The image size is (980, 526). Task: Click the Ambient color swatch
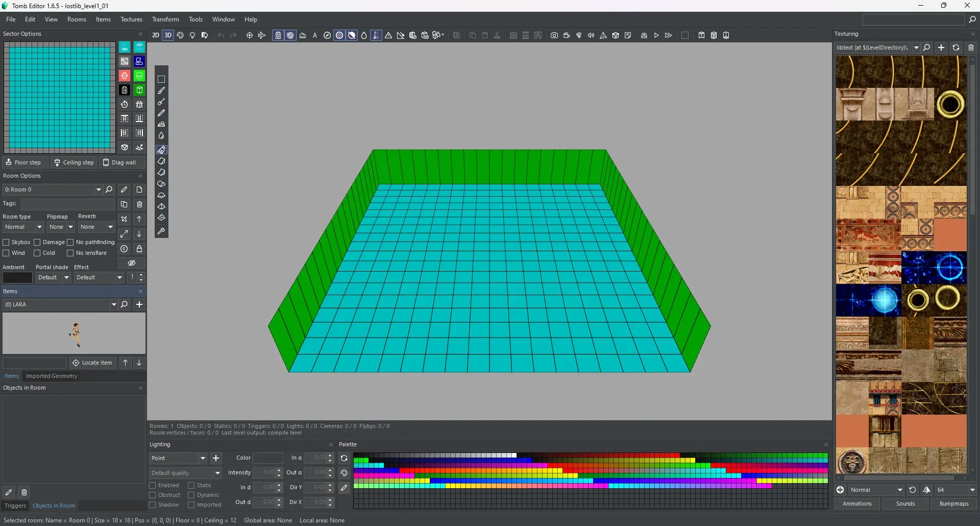17,277
